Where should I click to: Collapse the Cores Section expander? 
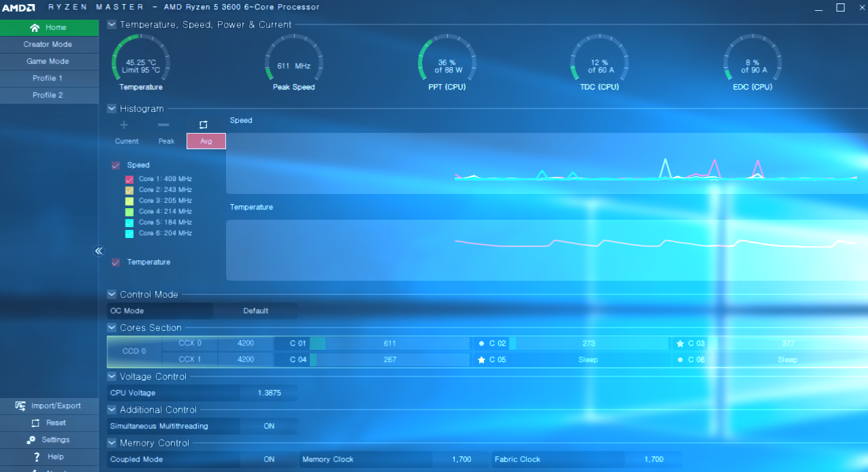[112, 328]
